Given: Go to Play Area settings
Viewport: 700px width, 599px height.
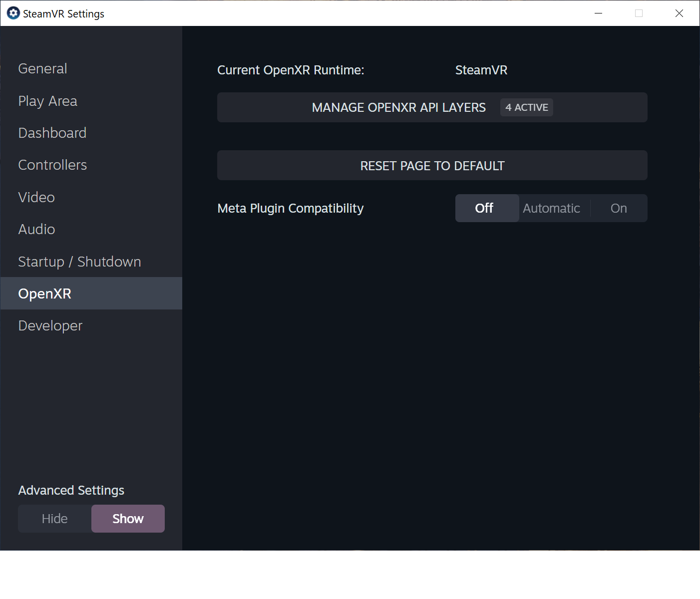Looking at the screenshot, I should coord(91,101).
